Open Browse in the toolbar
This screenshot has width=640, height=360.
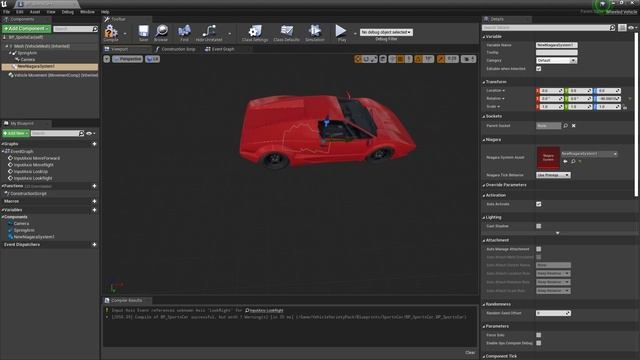[161, 32]
